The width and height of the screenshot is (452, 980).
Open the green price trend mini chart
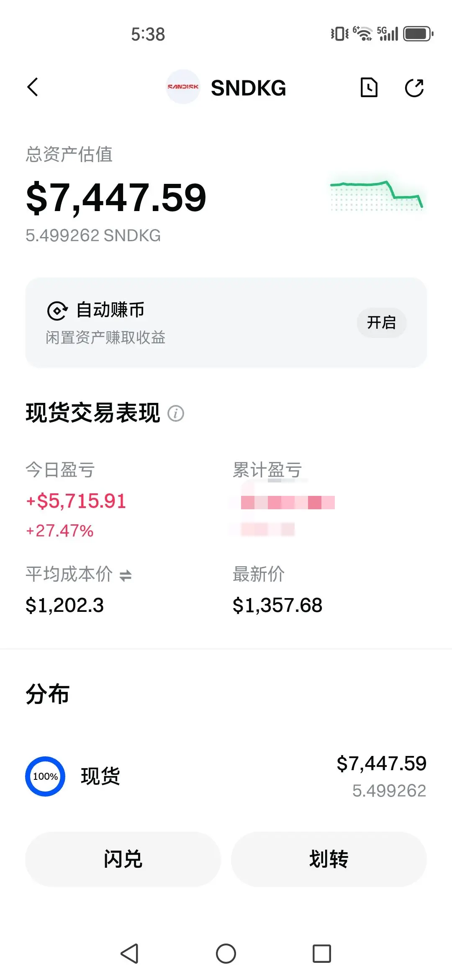[377, 195]
